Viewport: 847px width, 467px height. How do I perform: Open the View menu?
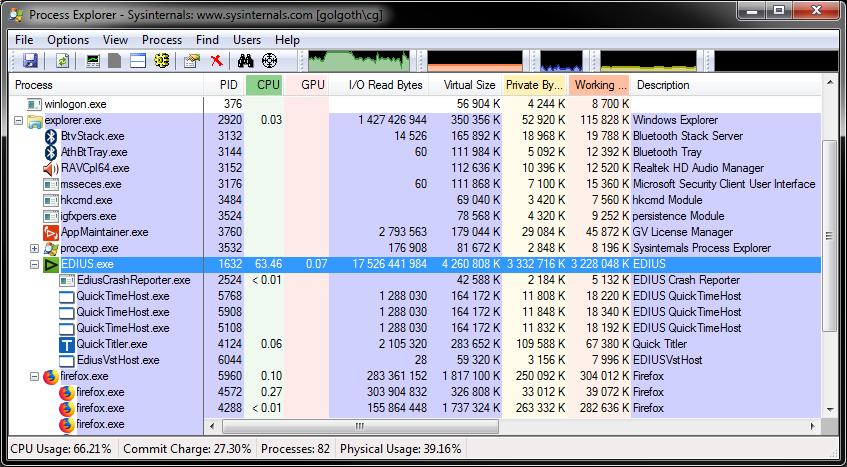coord(116,40)
